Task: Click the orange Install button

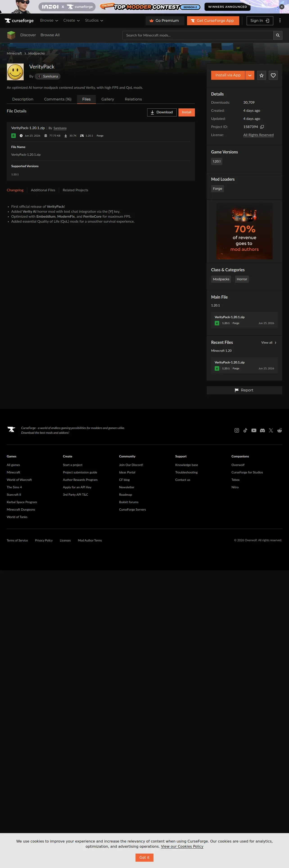Action: tap(186, 112)
